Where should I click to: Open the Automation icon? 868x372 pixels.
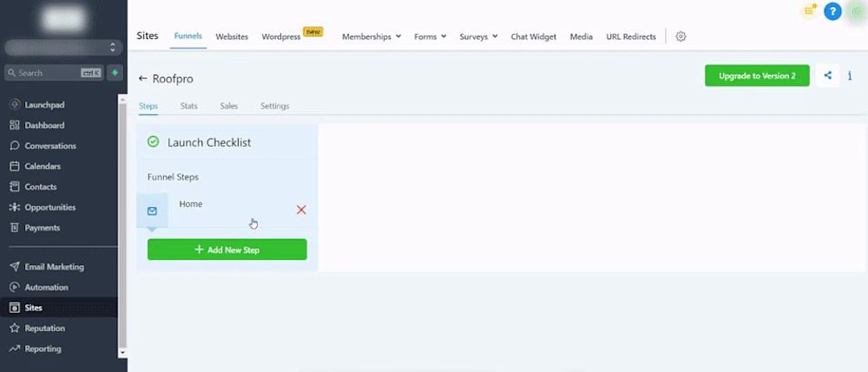pos(15,287)
